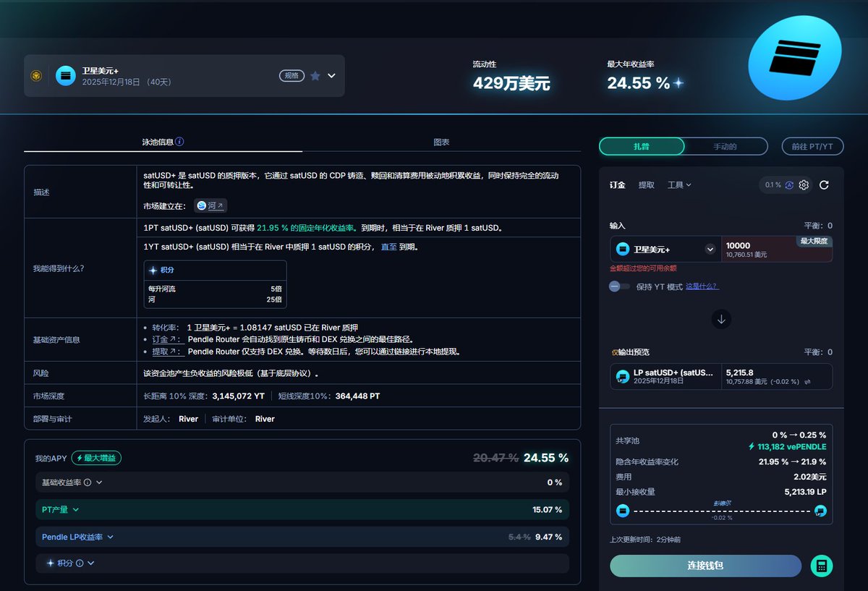Click the 5,213.19 LP minimum received value
This screenshot has width=868, height=591.
point(805,492)
